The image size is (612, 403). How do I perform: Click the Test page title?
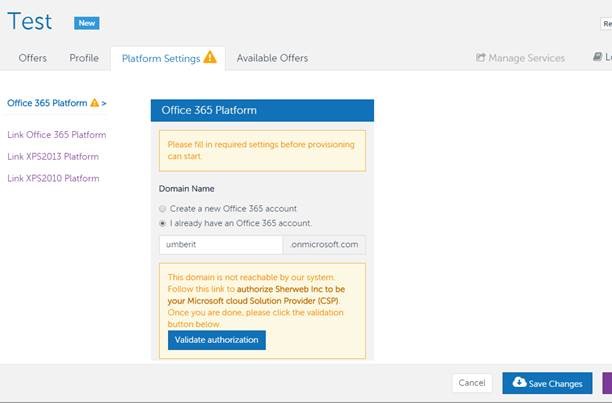(x=30, y=21)
